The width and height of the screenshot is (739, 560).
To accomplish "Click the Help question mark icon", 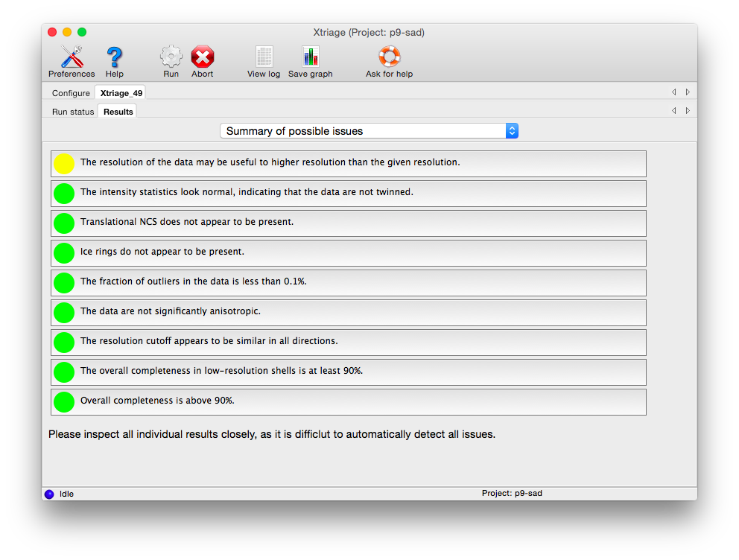I will [x=114, y=58].
